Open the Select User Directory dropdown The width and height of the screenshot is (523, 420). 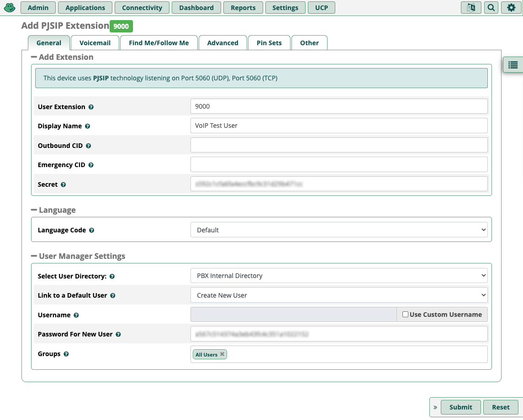[x=339, y=276]
